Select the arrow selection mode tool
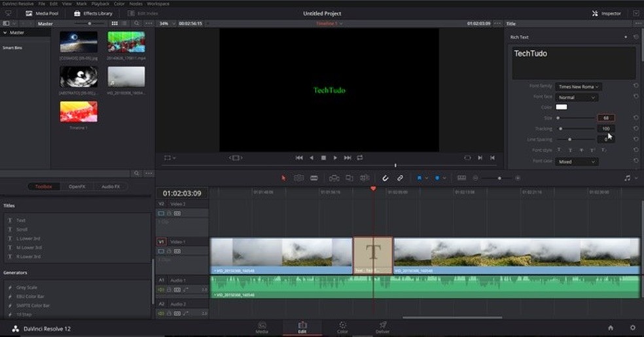 pos(283,178)
